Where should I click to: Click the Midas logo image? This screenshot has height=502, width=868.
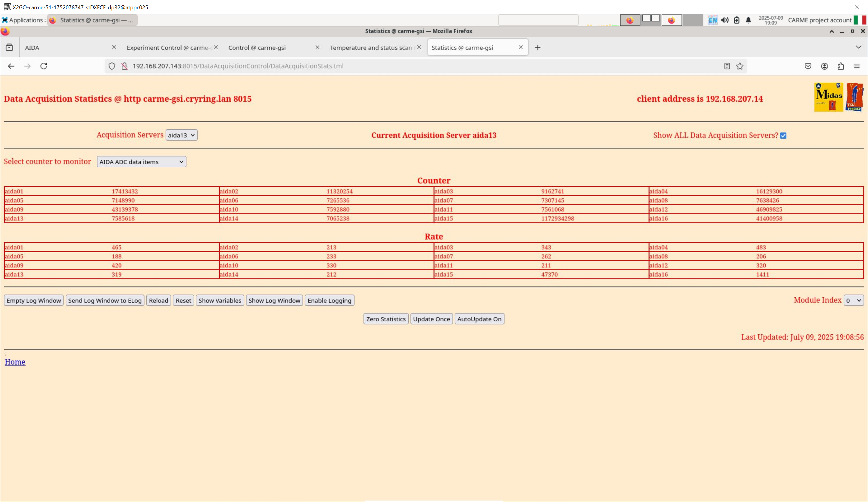point(828,97)
